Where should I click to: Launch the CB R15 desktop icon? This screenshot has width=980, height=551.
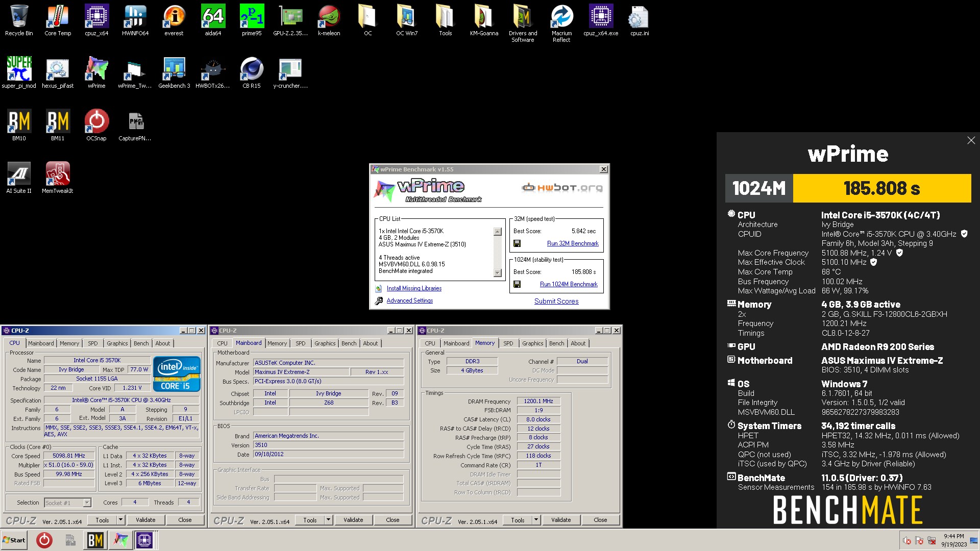[x=252, y=72]
